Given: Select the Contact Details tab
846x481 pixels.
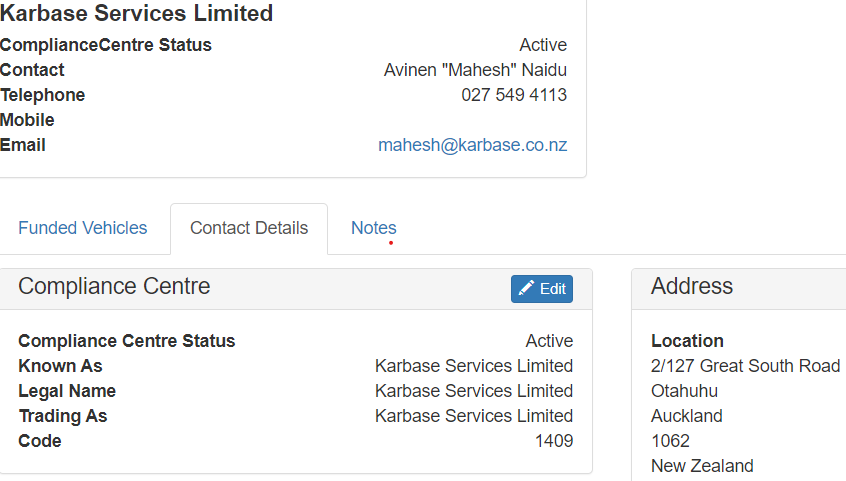Looking at the screenshot, I should [249, 228].
